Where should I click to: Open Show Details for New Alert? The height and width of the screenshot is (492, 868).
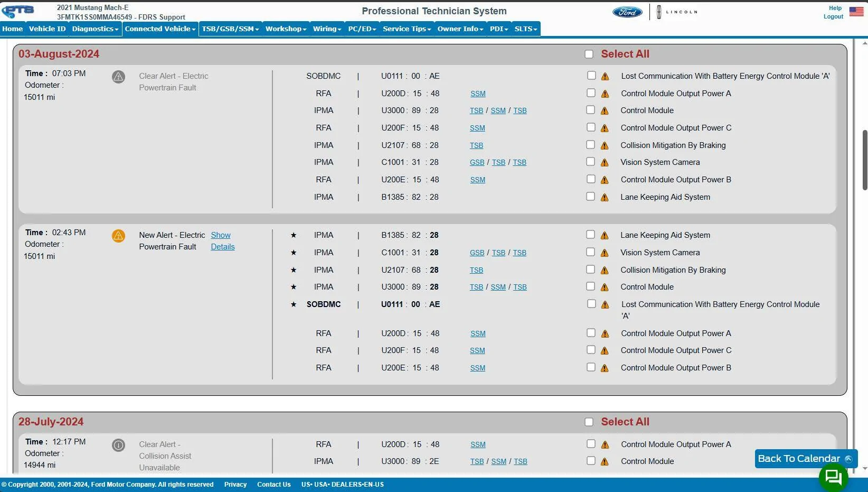pyautogui.click(x=223, y=241)
